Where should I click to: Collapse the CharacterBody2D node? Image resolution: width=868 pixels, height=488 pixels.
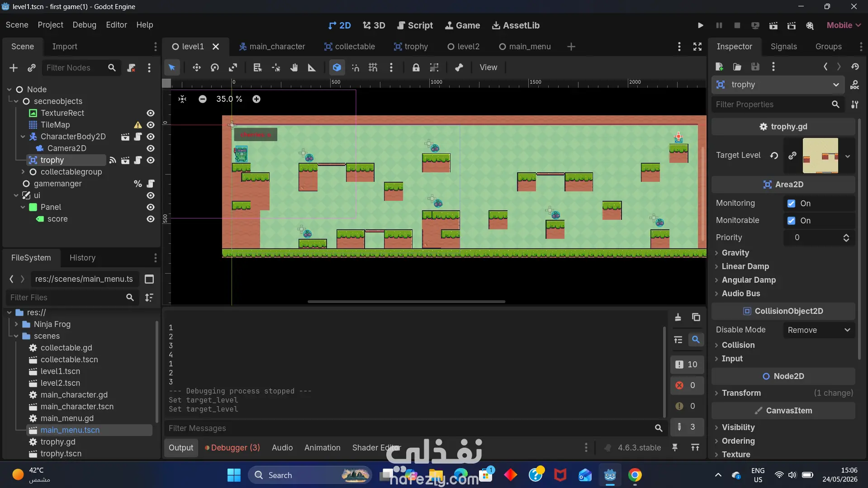pyautogui.click(x=23, y=137)
